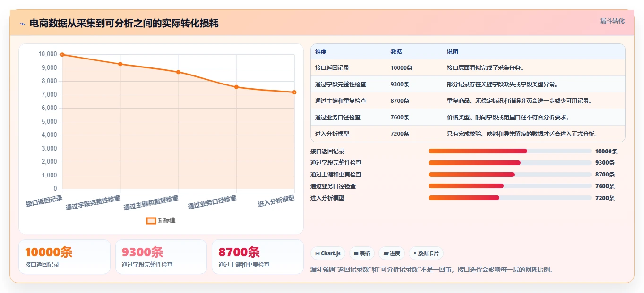Click the 10,000 y-axis label

click(47, 55)
